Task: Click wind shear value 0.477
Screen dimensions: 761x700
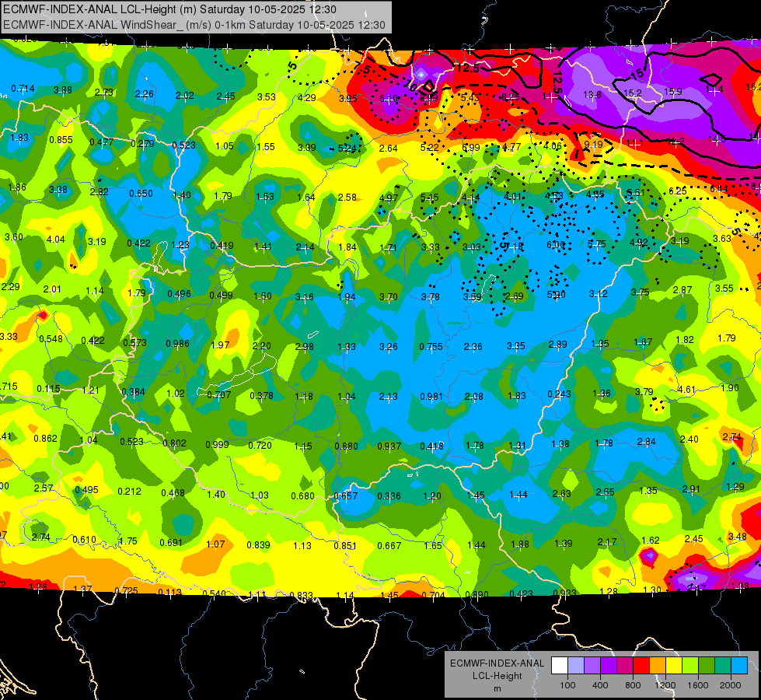Action: click(101, 142)
